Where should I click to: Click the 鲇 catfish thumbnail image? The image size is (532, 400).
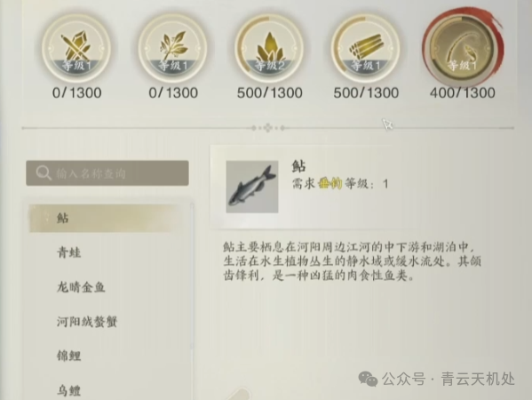point(252,187)
